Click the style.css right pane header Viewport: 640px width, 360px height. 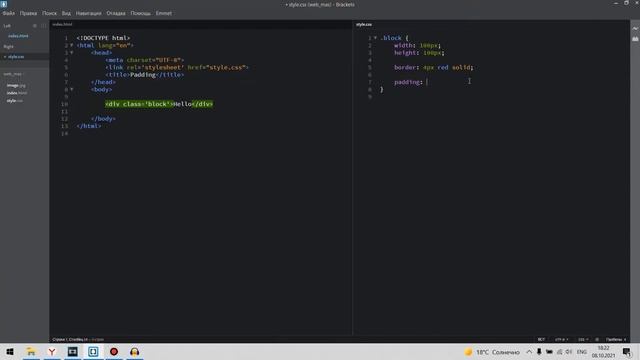[x=364, y=24]
